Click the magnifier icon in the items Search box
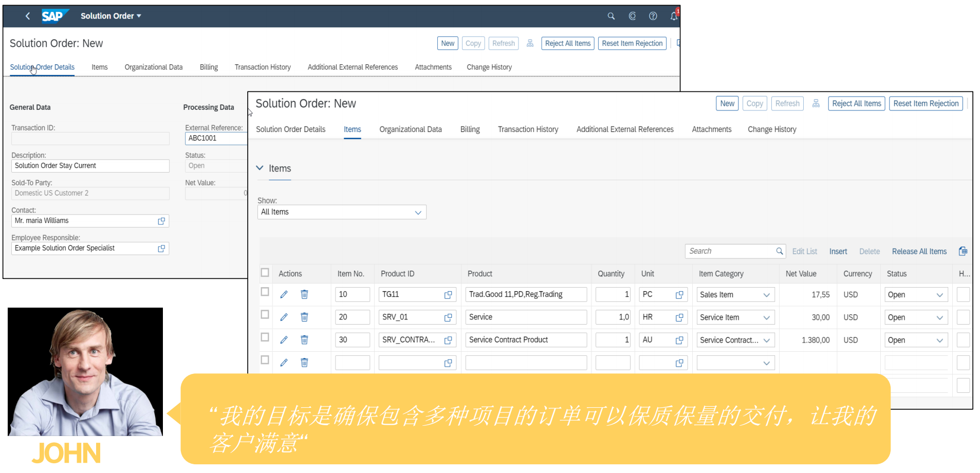 779,251
